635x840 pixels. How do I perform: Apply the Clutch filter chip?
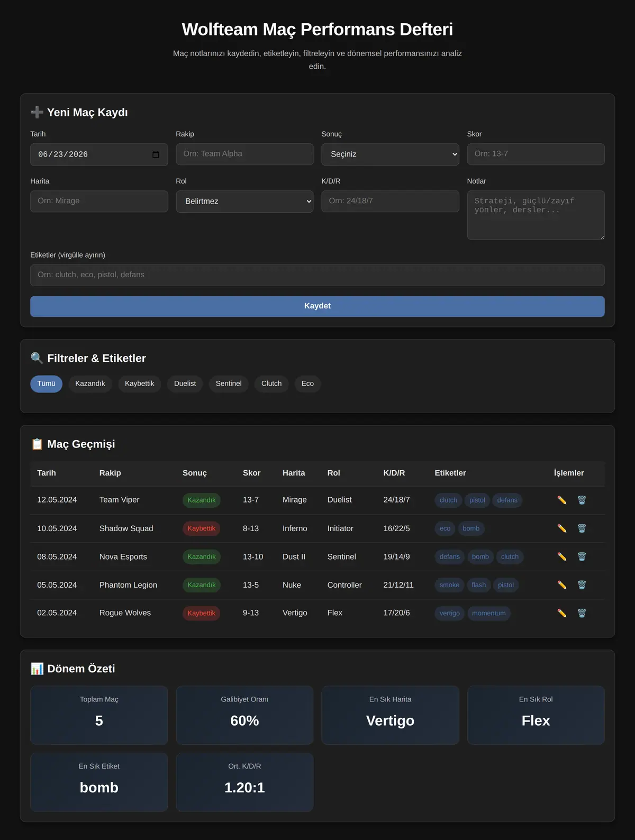pos(271,384)
